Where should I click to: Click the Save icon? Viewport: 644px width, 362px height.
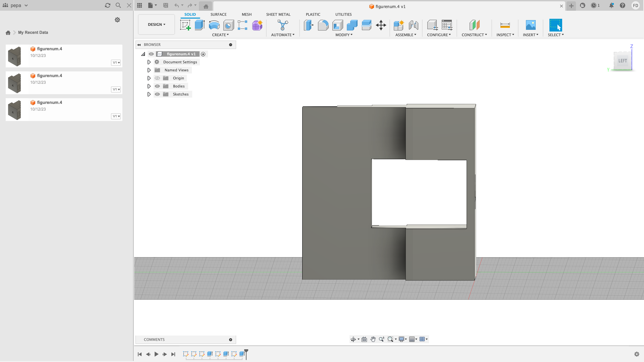pos(166,5)
